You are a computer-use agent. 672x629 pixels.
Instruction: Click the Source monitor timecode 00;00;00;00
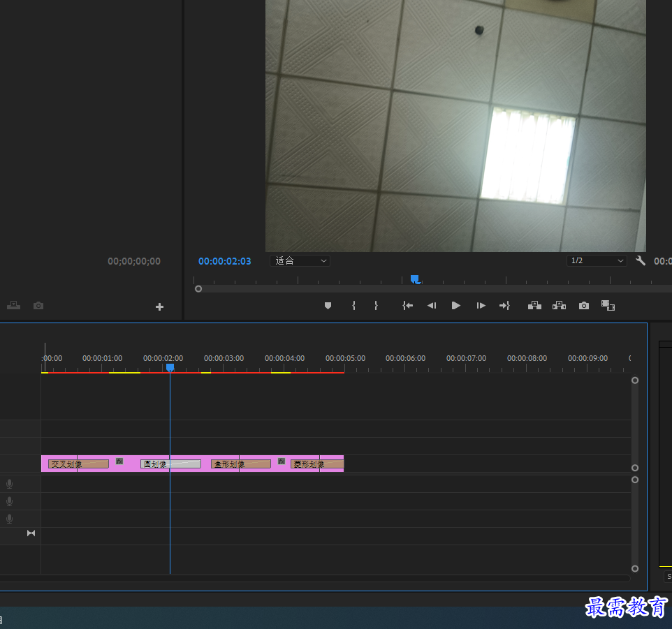(134, 261)
